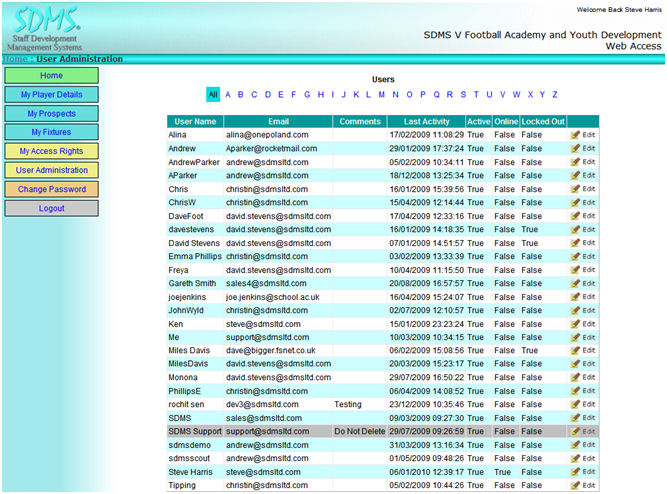The width and height of the screenshot is (667, 494).
Task: Click the Active column header
Action: coord(479,122)
